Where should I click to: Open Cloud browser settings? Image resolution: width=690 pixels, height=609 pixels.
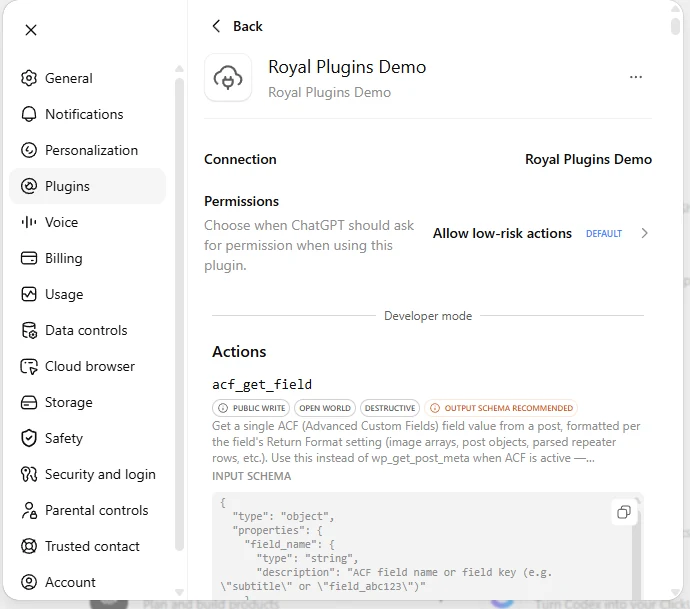coord(87,366)
